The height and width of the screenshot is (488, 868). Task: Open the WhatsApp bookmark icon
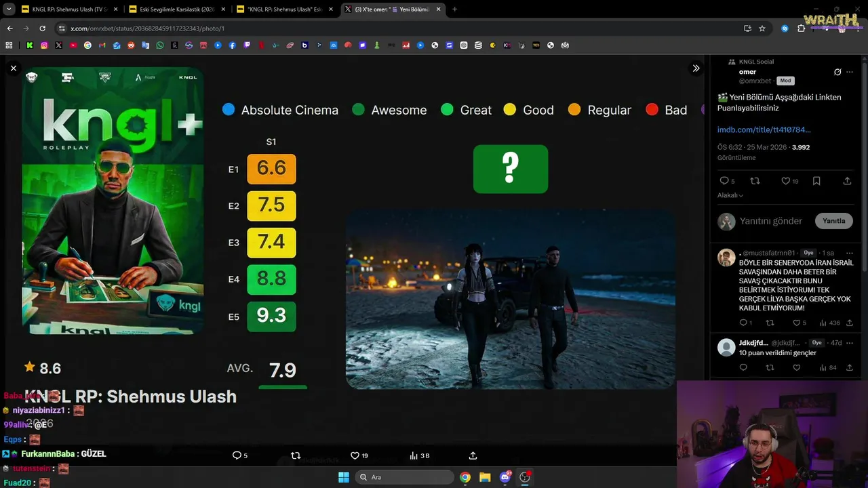(x=160, y=45)
